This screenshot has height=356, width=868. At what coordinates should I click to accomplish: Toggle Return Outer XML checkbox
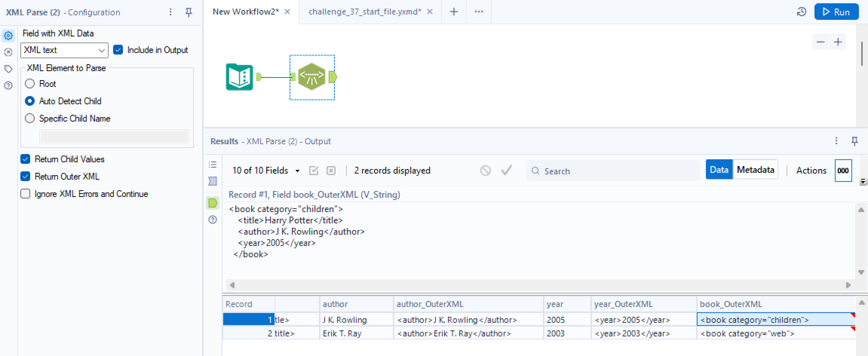tap(25, 176)
